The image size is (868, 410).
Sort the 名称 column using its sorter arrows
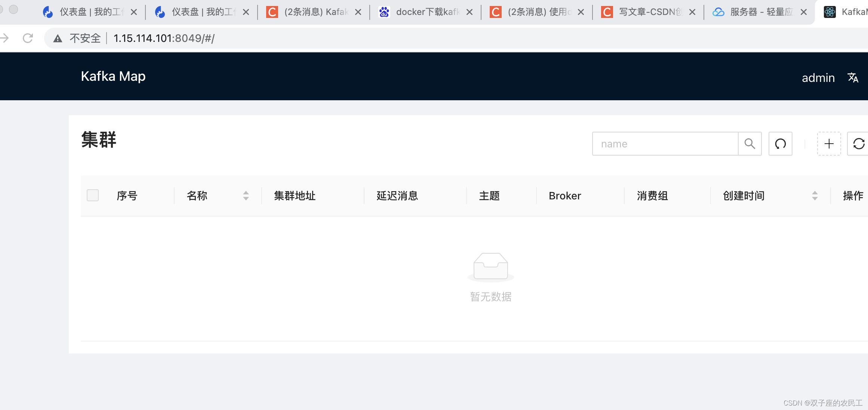coord(246,195)
